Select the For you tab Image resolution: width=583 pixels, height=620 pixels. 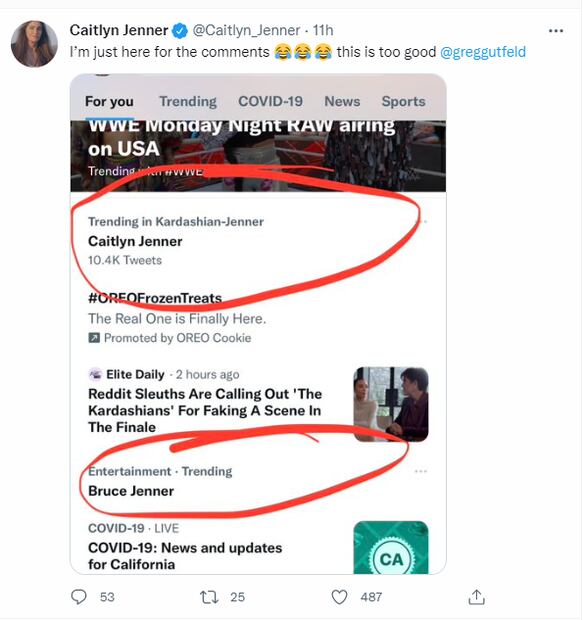click(x=109, y=102)
